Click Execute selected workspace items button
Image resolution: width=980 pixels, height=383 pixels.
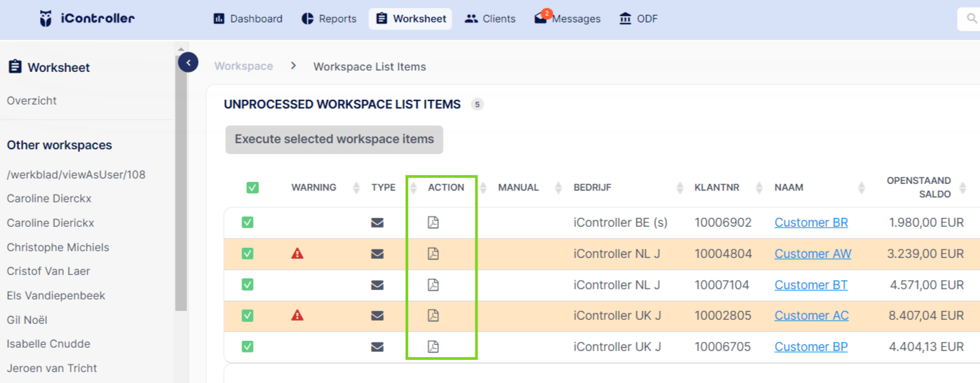pos(334,139)
